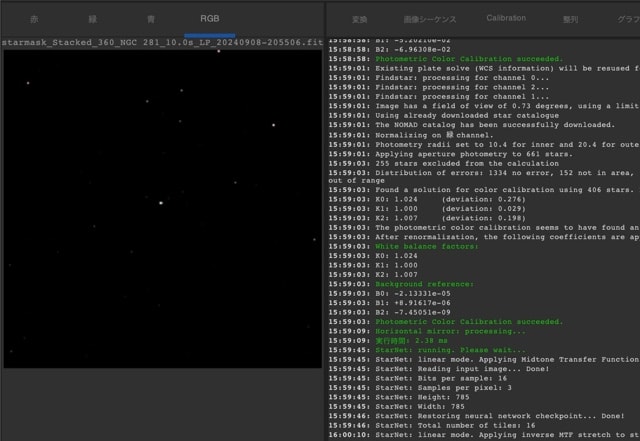Click log line 'B2: -6.96308e-02' at 15:58:58
The width and height of the screenshot is (640, 441).
[x=389, y=49]
